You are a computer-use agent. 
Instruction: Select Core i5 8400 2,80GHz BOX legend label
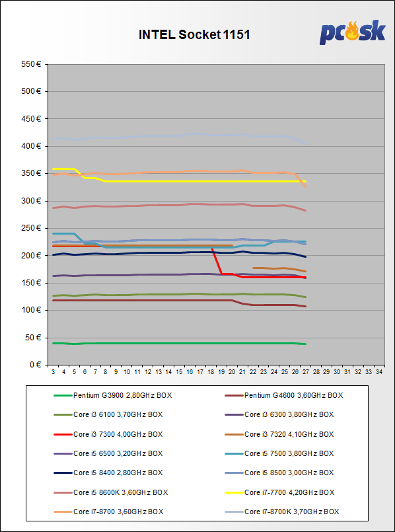point(118,473)
